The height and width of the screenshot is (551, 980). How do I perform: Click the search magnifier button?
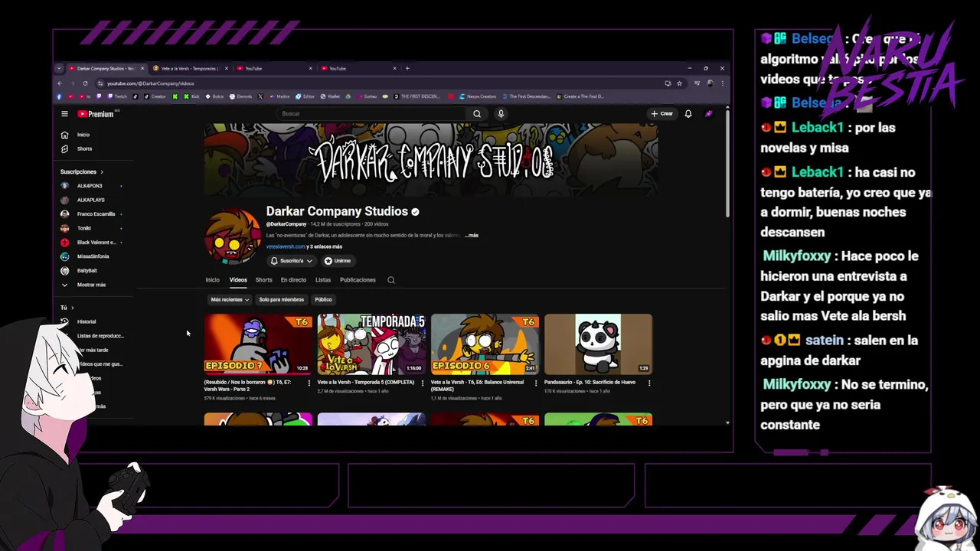pos(477,113)
